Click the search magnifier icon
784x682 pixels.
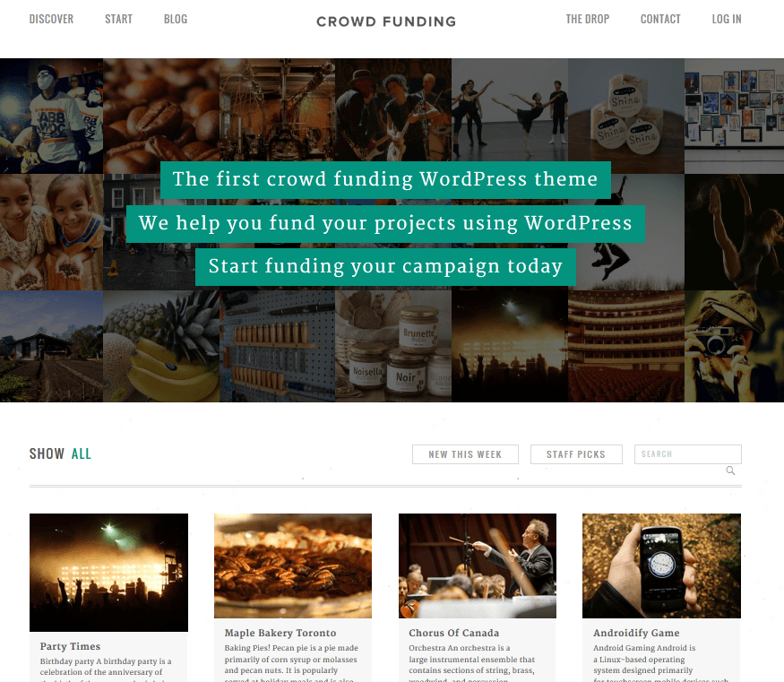coord(730,470)
